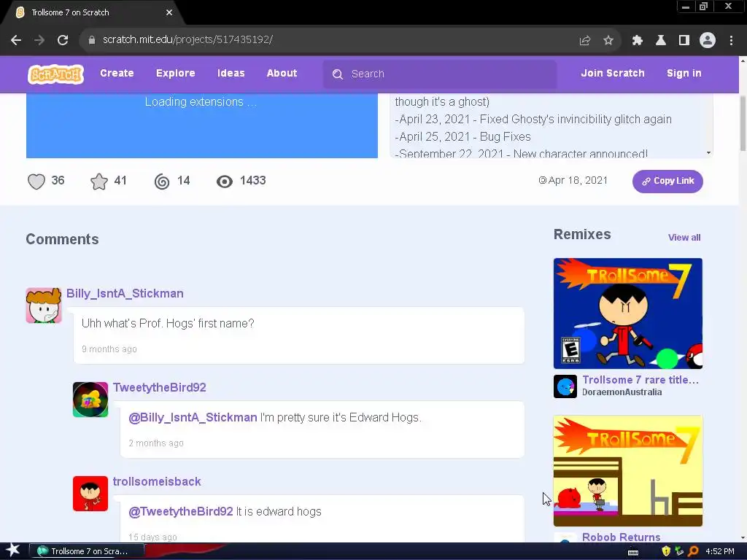The image size is (747, 560).
Task: Click the 9 months ago timestamp
Action: 109,349
